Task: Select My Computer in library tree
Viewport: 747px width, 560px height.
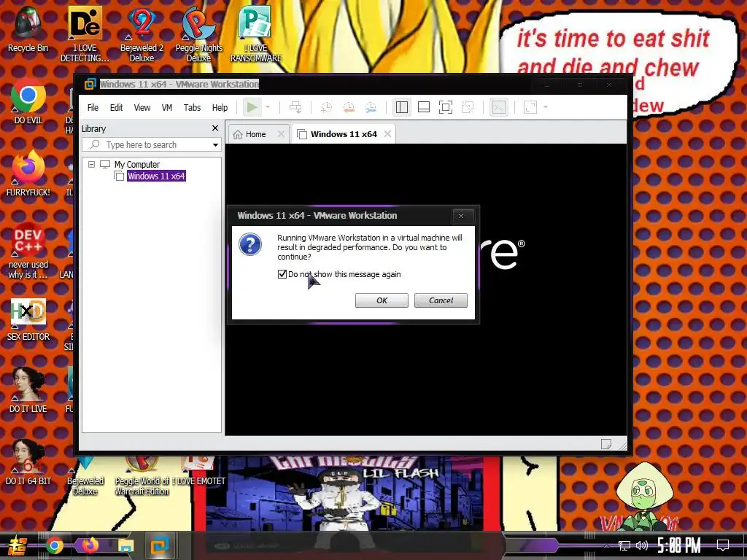Action: click(x=136, y=164)
